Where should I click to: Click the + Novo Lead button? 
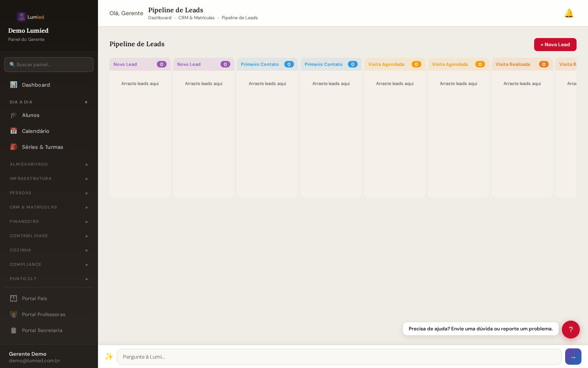click(555, 45)
